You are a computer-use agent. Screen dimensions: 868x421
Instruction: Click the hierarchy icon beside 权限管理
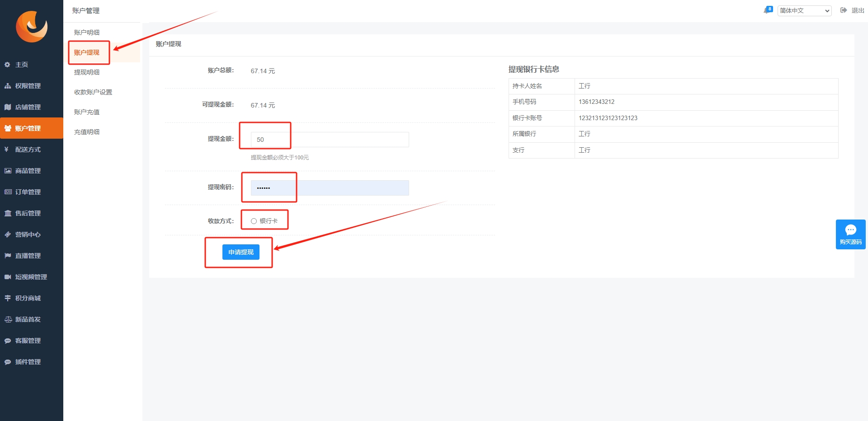pyautogui.click(x=8, y=86)
